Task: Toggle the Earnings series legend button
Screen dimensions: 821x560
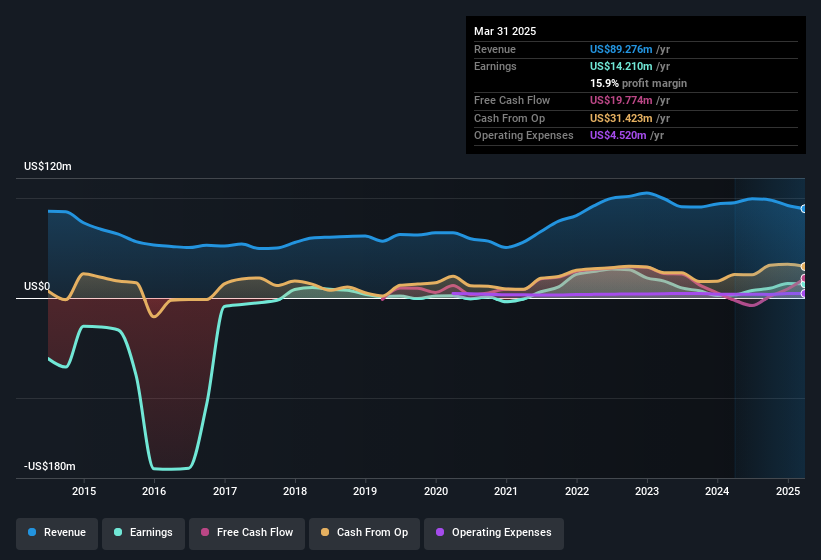Action: [143, 533]
